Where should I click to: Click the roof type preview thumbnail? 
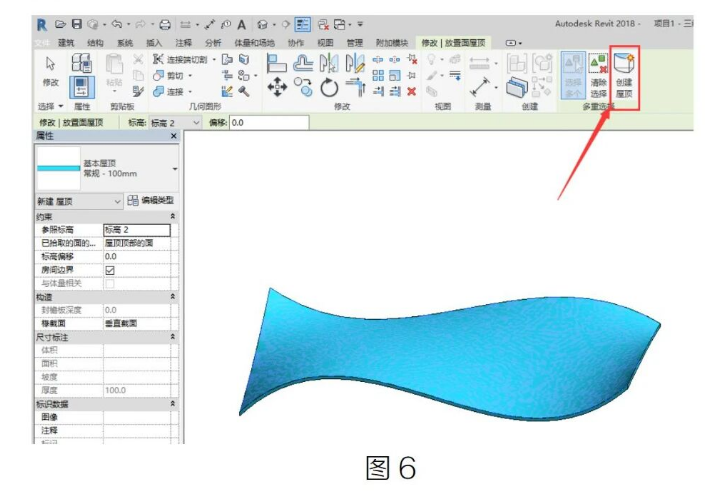pos(58,168)
